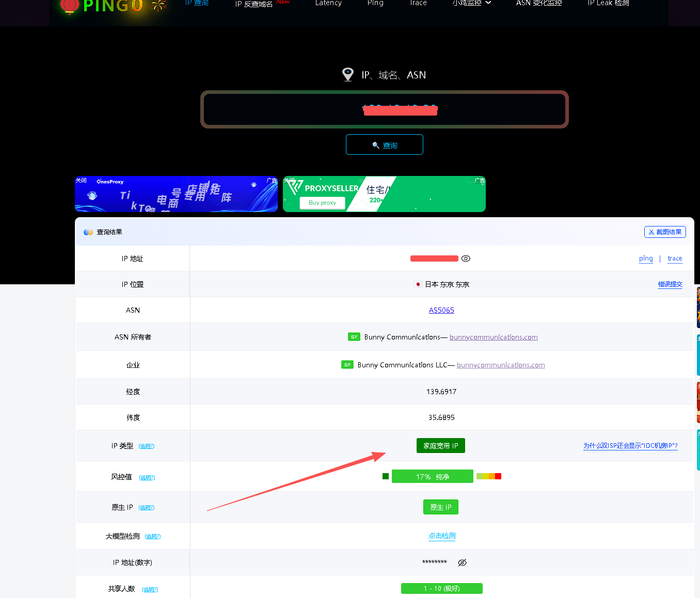Reveal numeric IP with crossed-eye icon
Image resolution: width=700 pixels, height=598 pixels.
click(463, 562)
